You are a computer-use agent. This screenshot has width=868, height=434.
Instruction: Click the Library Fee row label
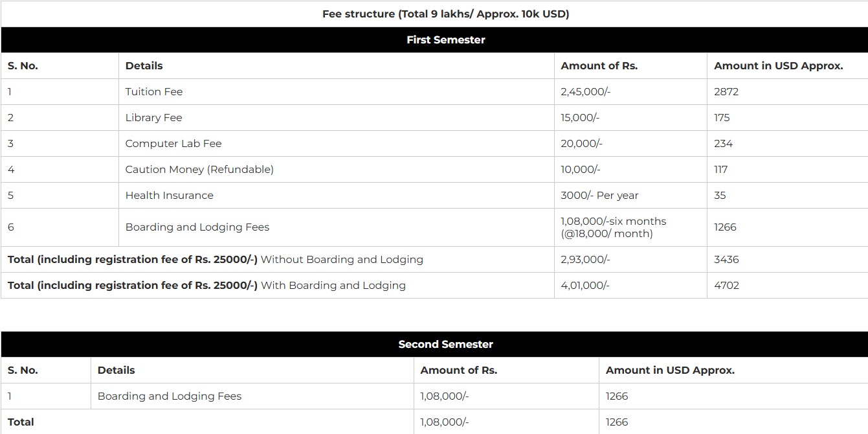coord(153,117)
